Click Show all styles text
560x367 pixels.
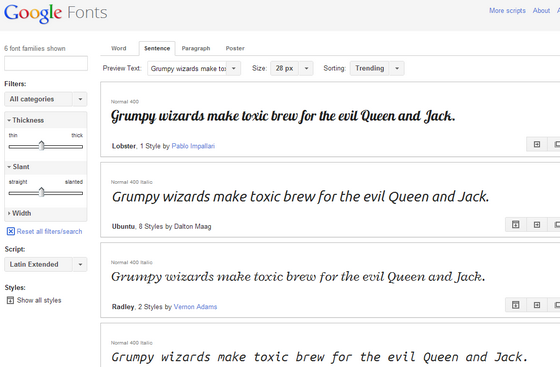pyautogui.click(x=39, y=300)
